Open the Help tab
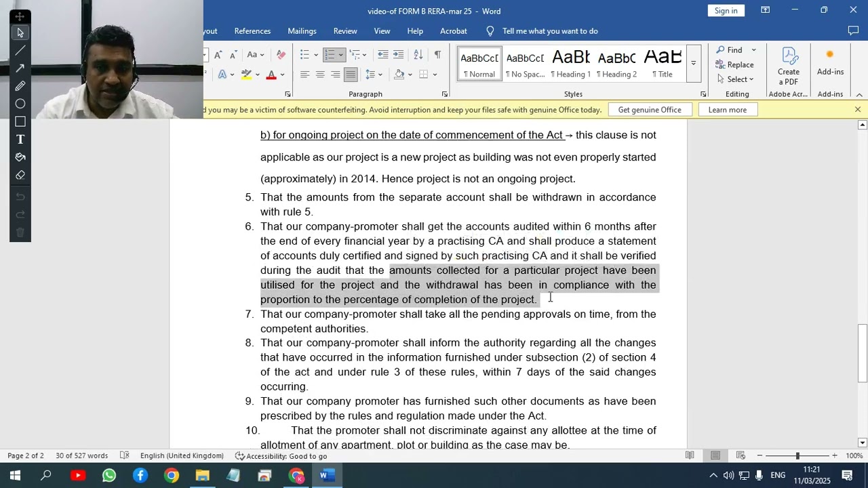Viewport: 868px width, 488px height. [415, 31]
